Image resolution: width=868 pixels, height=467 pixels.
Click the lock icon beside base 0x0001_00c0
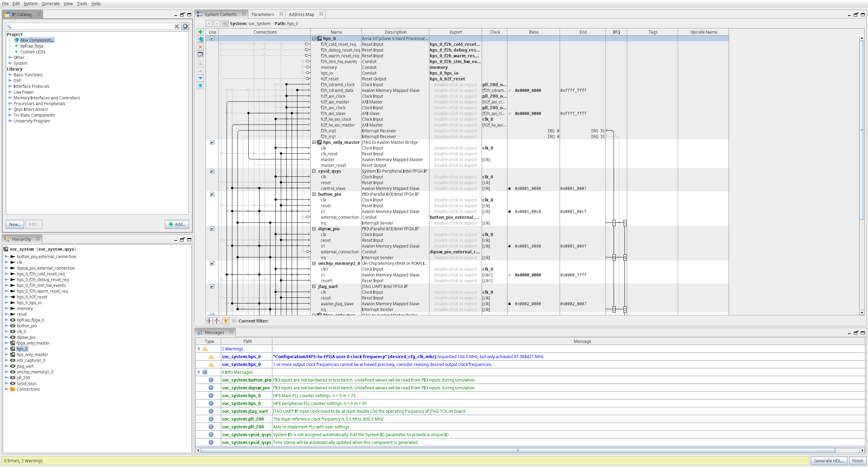(x=509, y=212)
